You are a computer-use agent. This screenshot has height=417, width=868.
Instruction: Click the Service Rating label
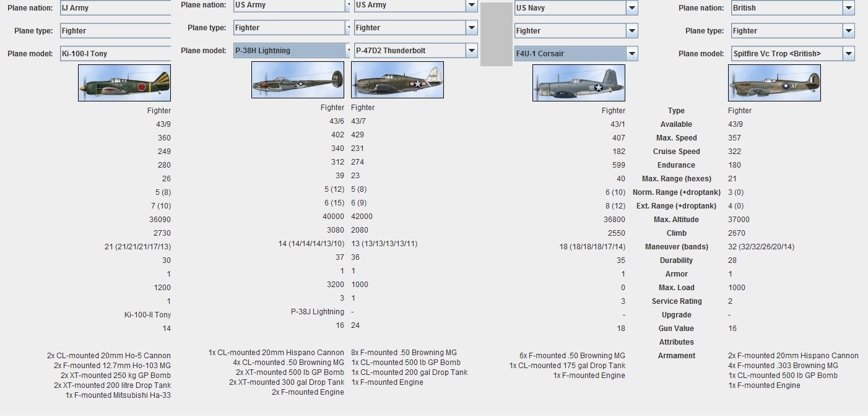tap(676, 301)
